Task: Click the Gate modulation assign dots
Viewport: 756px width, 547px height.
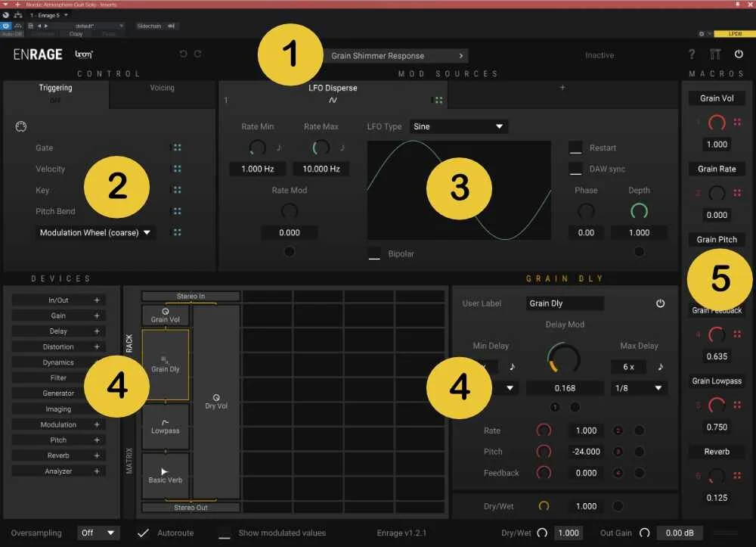Action: [178, 148]
